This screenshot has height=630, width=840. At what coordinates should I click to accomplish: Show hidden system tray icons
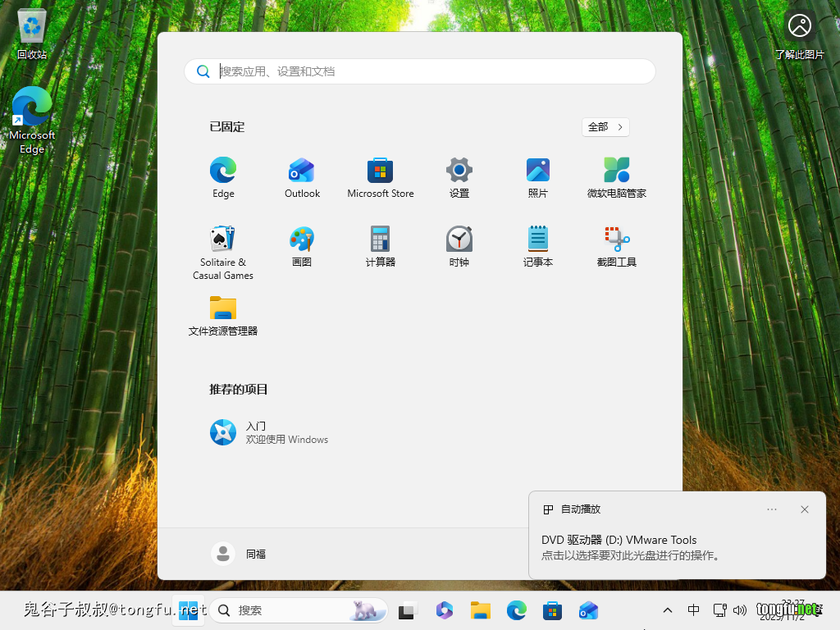pyautogui.click(x=668, y=610)
